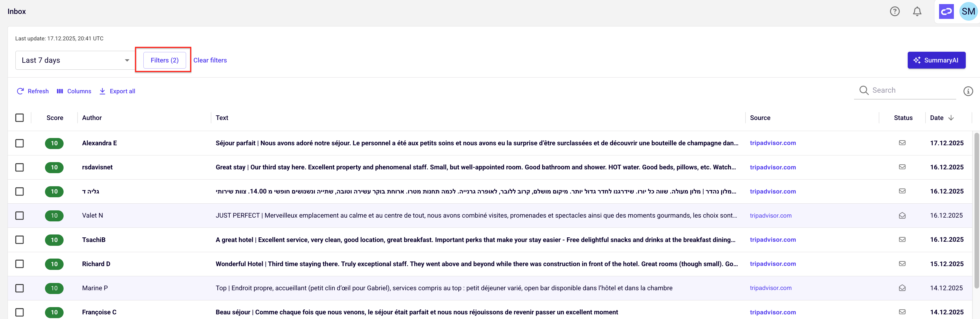The image size is (980, 319).
Task: Sort by Date column arrow
Action: (x=951, y=118)
